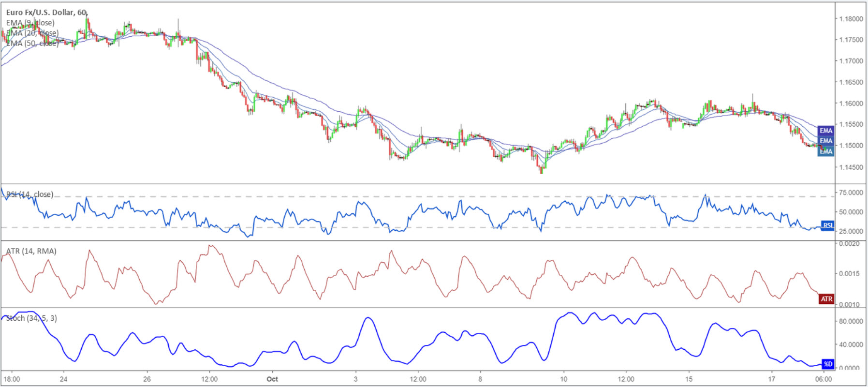This screenshot has width=868, height=387.
Task: Click the 50.0000 RSI scale value
Action: pos(851,212)
